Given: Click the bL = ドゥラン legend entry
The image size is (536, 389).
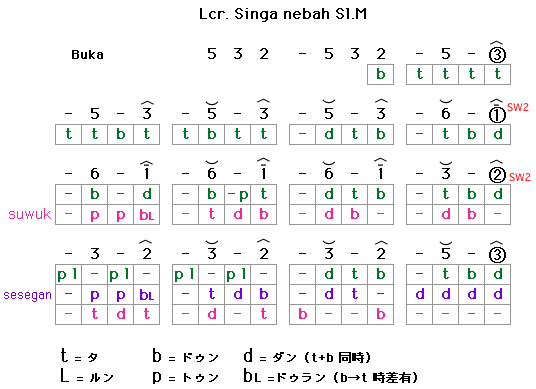Looking at the screenshot, I should pos(284,377).
